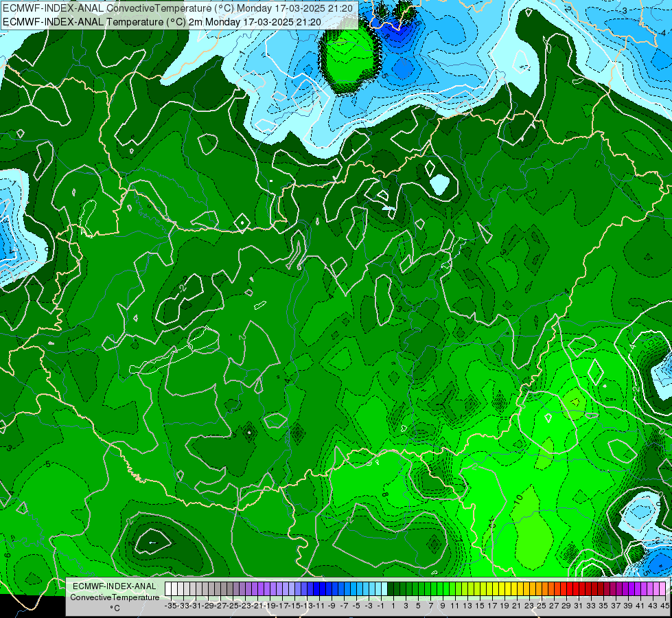Click the 17 value in the legend

point(492,606)
